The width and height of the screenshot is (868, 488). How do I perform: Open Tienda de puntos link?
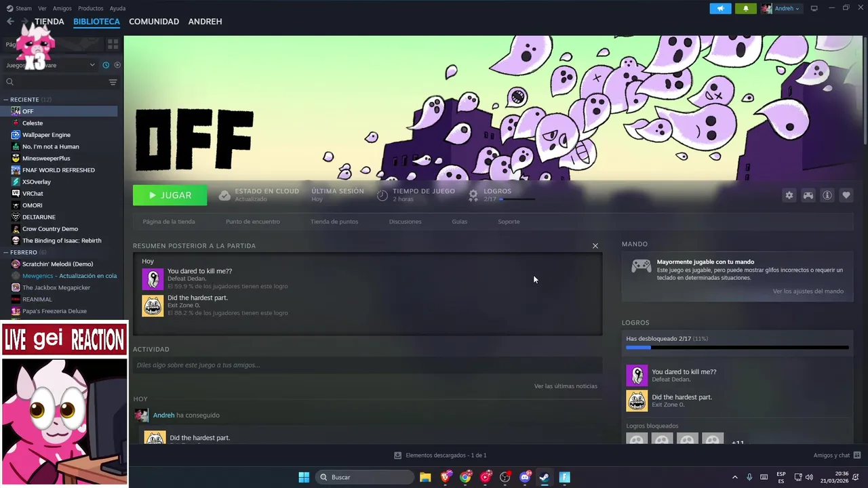334,222
